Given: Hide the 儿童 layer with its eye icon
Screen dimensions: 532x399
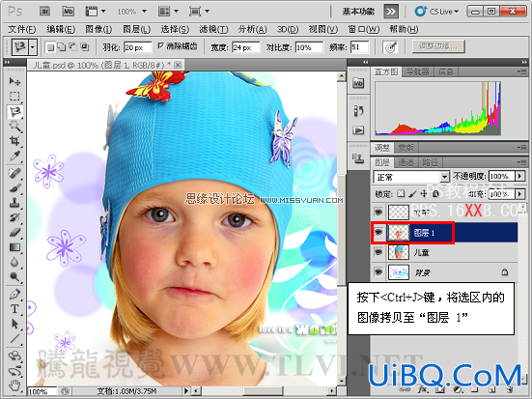Looking at the screenshot, I should [378, 252].
